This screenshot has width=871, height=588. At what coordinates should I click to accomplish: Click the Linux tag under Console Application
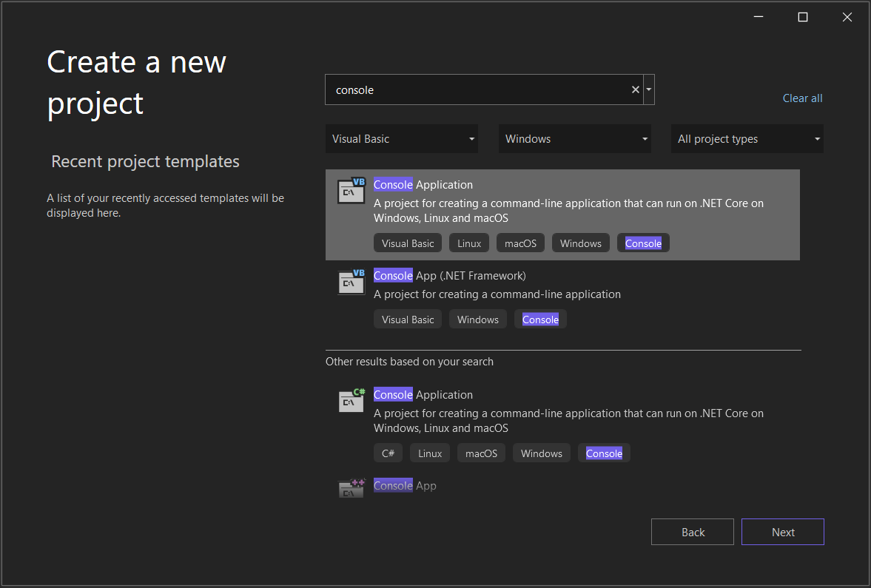pos(468,243)
